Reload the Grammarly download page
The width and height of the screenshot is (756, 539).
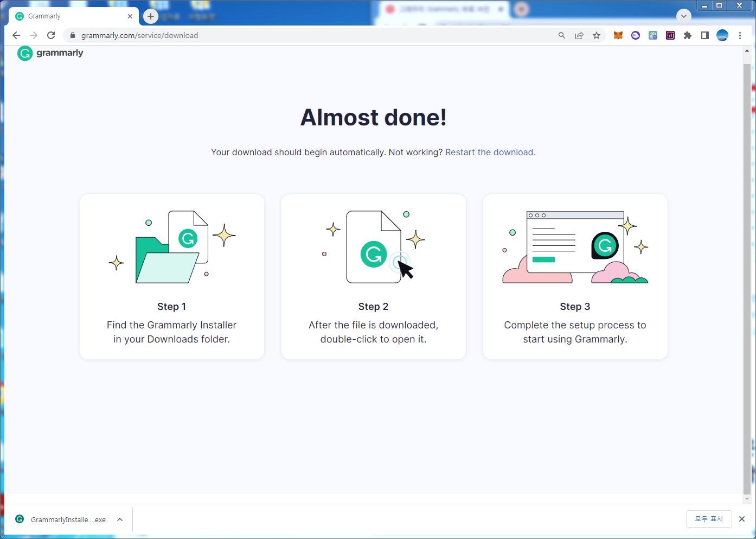[x=51, y=35]
